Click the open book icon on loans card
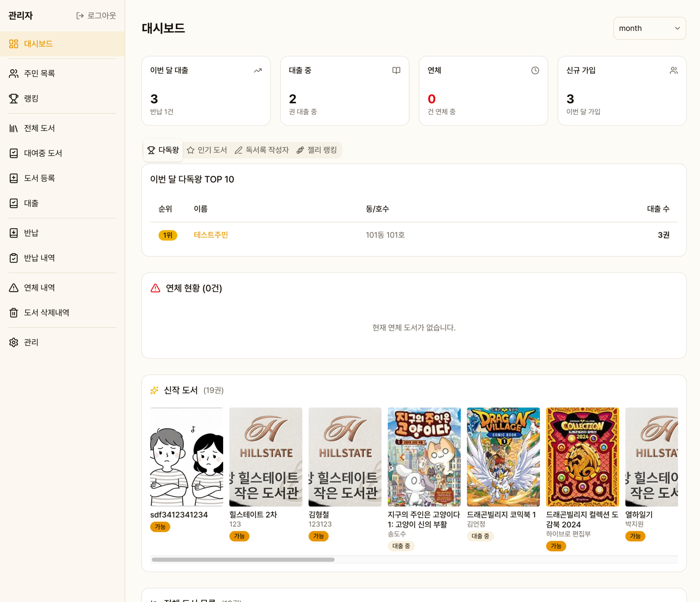Viewport: 700px width, 602px height. (x=396, y=70)
